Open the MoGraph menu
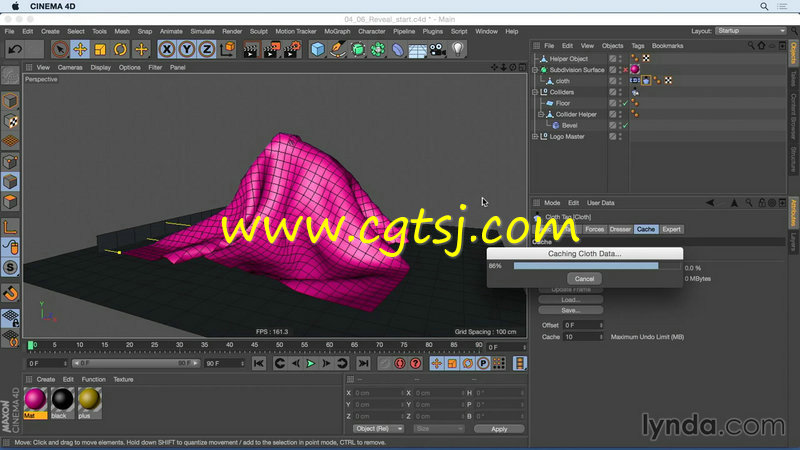The width and height of the screenshot is (800, 450). tap(337, 31)
